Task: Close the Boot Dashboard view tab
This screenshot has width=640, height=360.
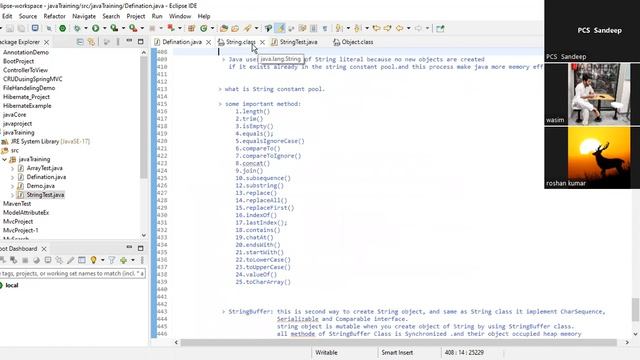Action: [44, 249]
